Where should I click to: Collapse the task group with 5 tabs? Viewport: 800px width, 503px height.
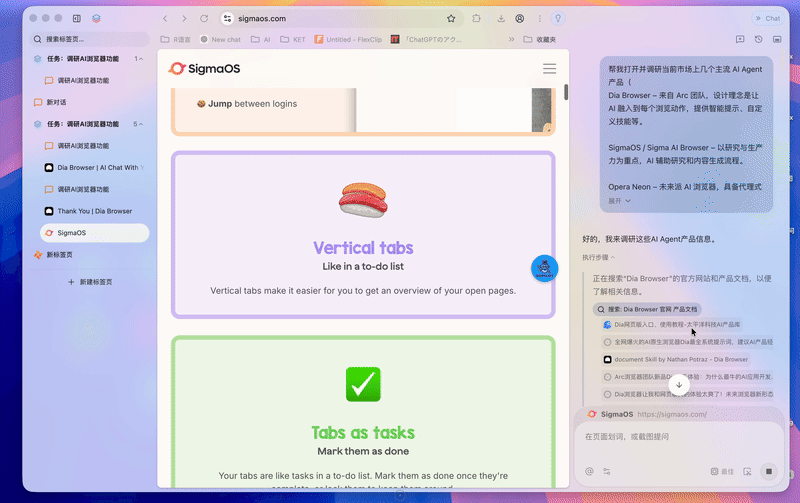click(x=141, y=124)
